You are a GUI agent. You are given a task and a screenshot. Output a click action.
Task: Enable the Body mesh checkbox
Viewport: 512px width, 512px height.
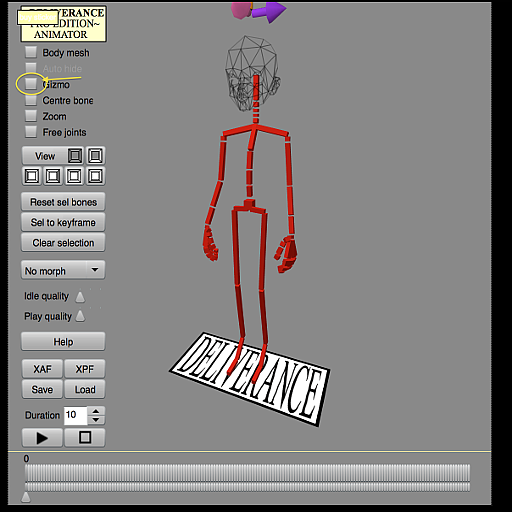tap(31, 52)
